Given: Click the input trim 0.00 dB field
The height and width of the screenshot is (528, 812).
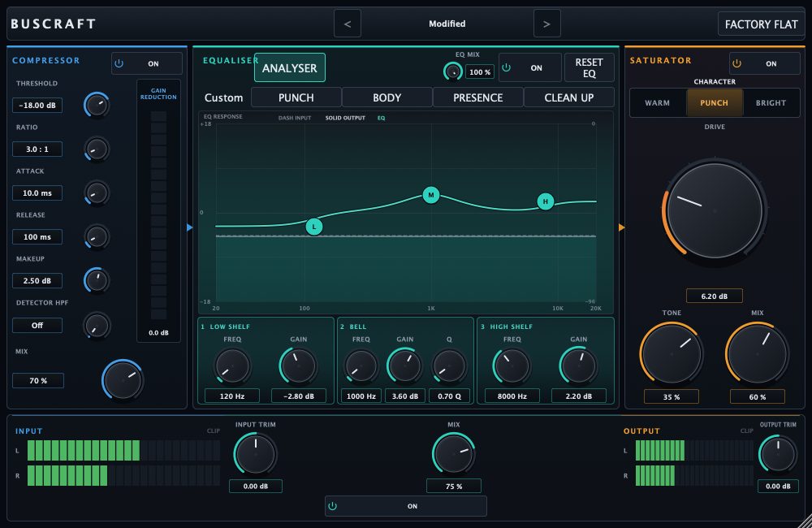Looking at the screenshot, I should click(x=256, y=486).
